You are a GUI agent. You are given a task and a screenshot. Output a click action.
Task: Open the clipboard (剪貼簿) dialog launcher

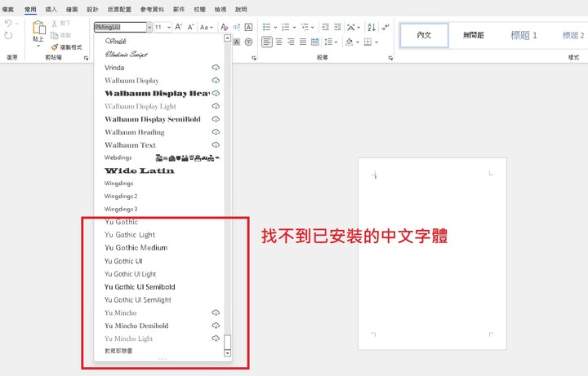[x=86, y=58]
